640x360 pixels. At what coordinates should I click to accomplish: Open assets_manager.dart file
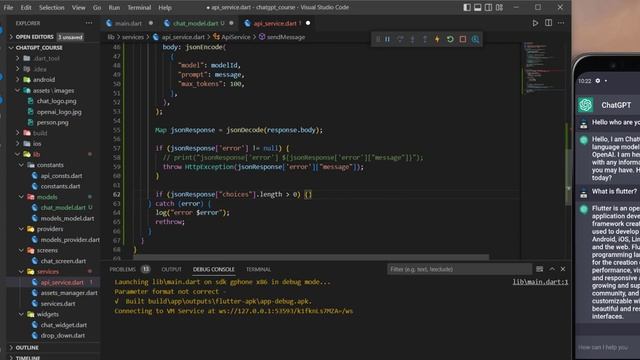pyautogui.click(x=69, y=293)
